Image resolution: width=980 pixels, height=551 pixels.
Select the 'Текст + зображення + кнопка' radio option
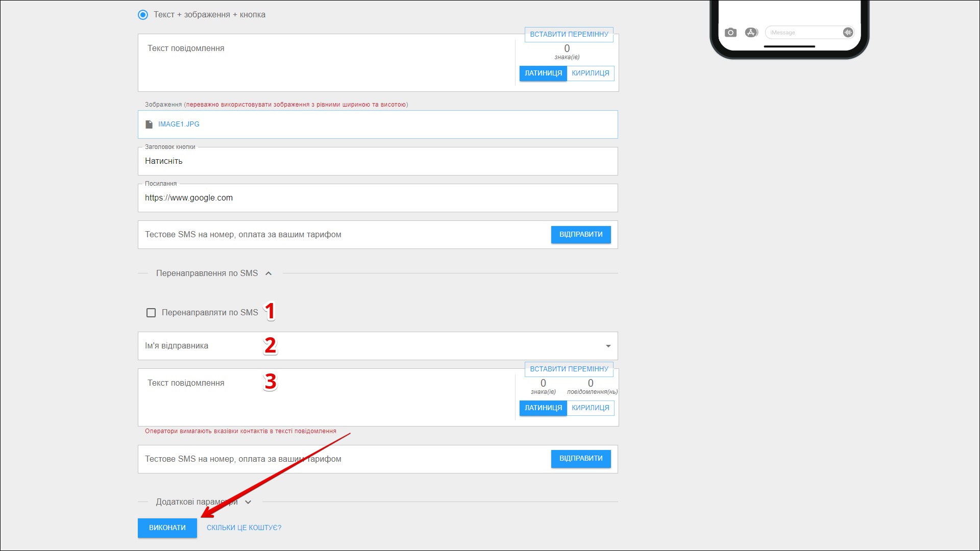tap(143, 15)
